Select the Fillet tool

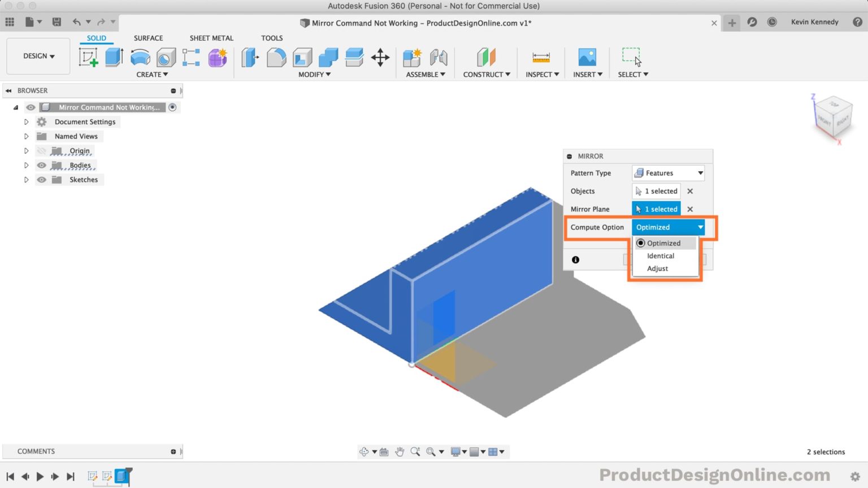[276, 57]
